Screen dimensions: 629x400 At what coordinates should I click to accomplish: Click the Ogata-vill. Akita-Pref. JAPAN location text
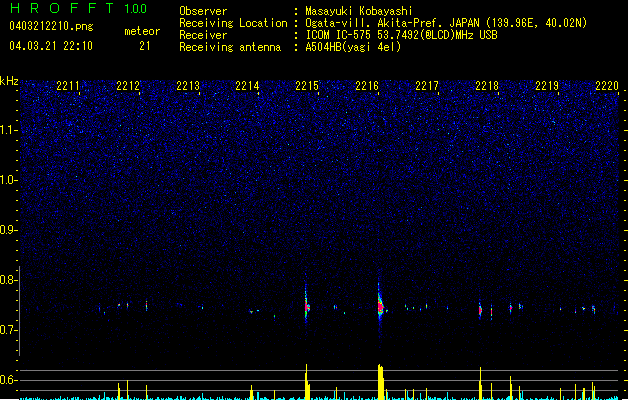tap(446, 23)
